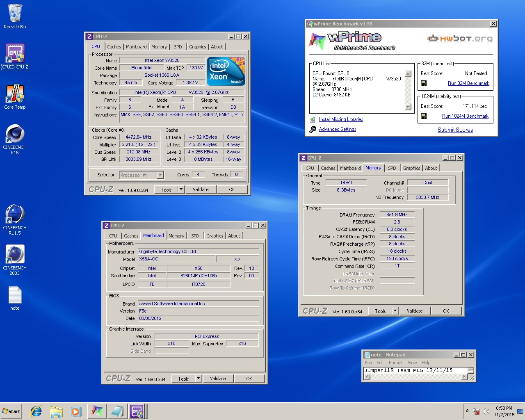
Task: Click Run 32M Benchmark link
Action: [x=468, y=83]
